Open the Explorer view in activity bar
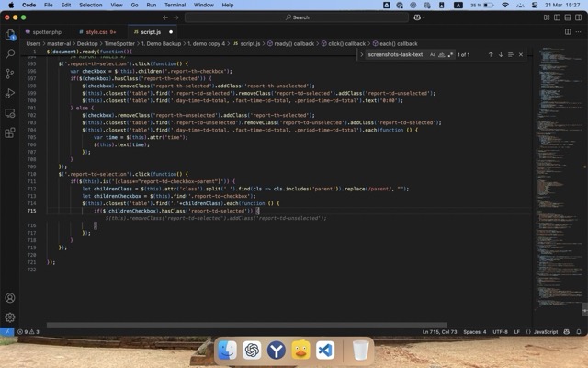Viewport: 588px width, 368px height. point(10,35)
